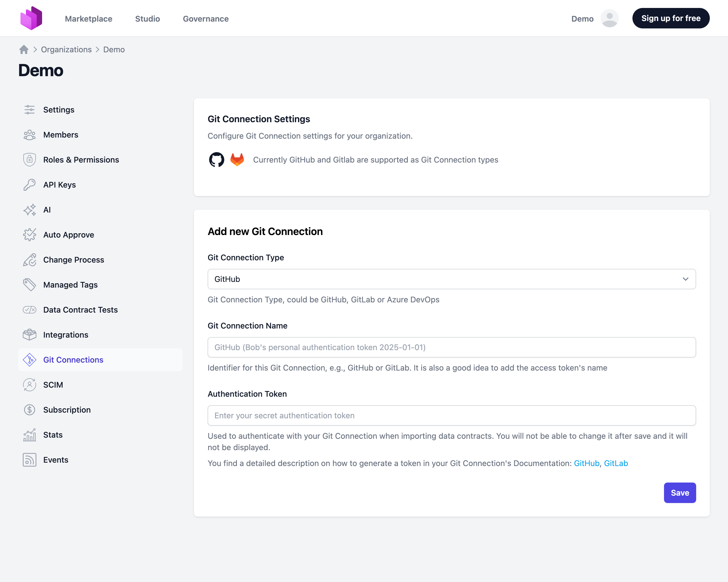This screenshot has height=582, width=728.
Task: Click the Sign up for free button
Action: (x=671, y=18)
